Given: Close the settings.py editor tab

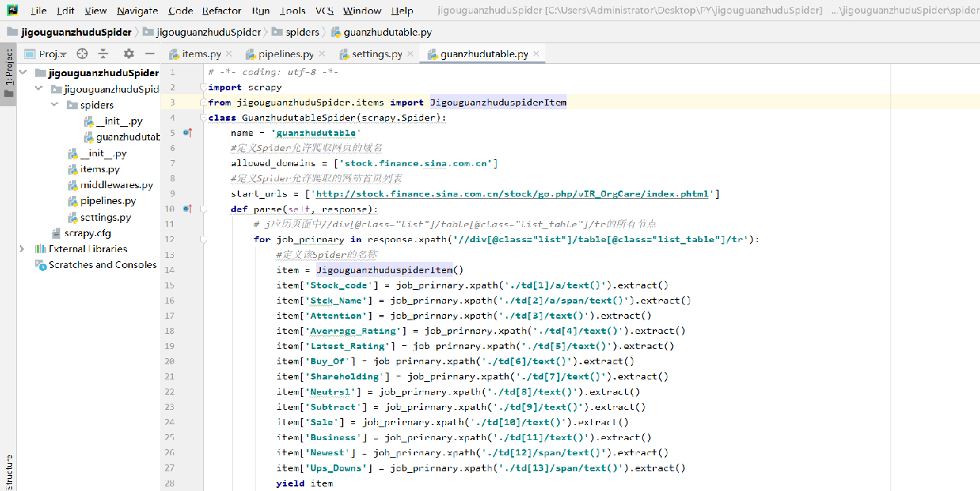Looking at the screenshot, I should (410, 54).
